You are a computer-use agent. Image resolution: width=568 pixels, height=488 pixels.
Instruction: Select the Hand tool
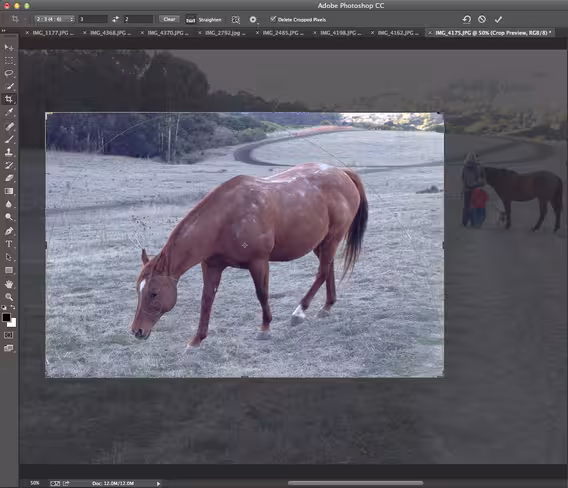(9, 284)
